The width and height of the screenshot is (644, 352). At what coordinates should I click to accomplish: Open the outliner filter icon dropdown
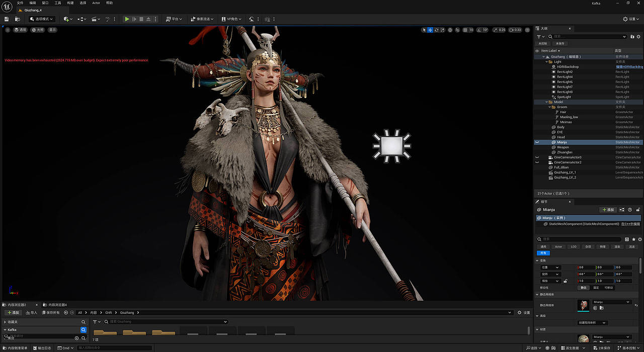(540, 37)
